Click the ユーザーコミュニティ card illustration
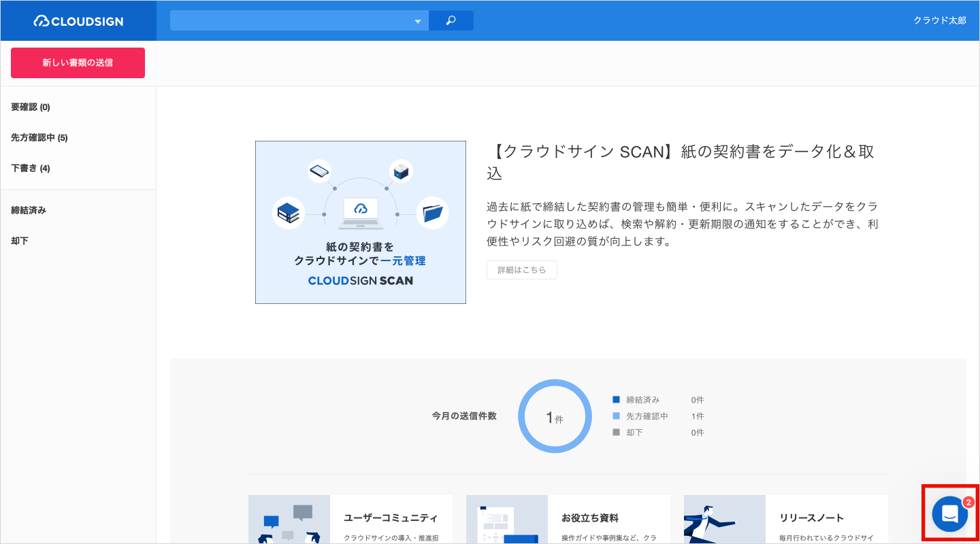Image resolution: width=980 pixels, height=544 pixels. pyautogui.click(x=289, y=520)
